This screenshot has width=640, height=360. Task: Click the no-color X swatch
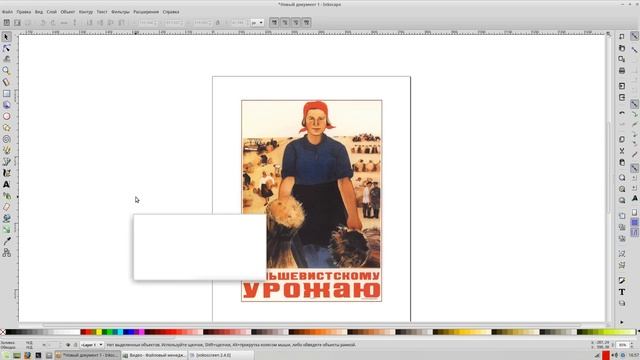point(3,332)
